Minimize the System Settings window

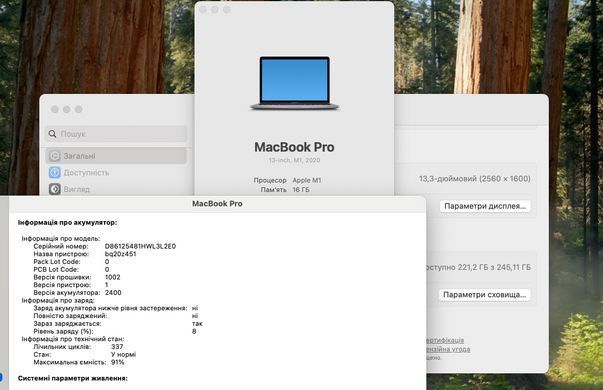[x=67, y=109]
